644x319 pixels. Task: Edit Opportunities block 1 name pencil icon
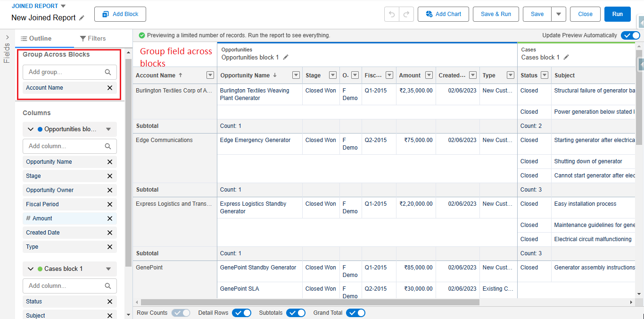pyautogui.click(x=286, y=58)
